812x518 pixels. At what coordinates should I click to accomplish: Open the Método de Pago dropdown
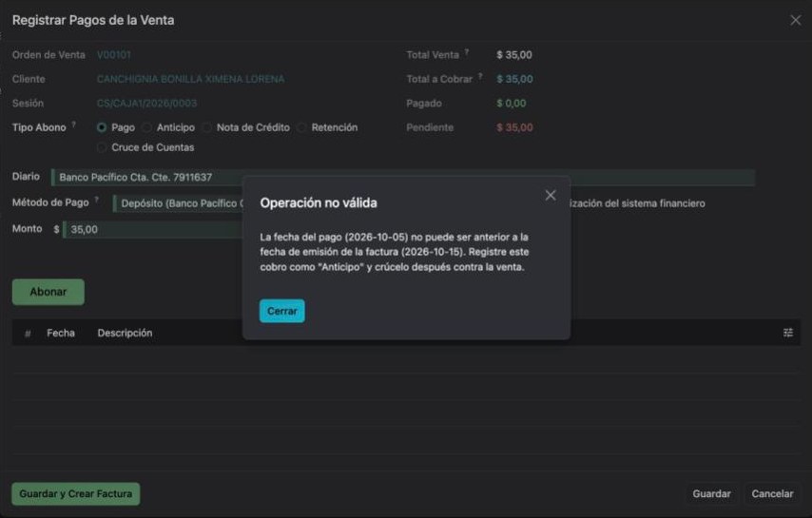pyautogui.click(x=178, y=203)
